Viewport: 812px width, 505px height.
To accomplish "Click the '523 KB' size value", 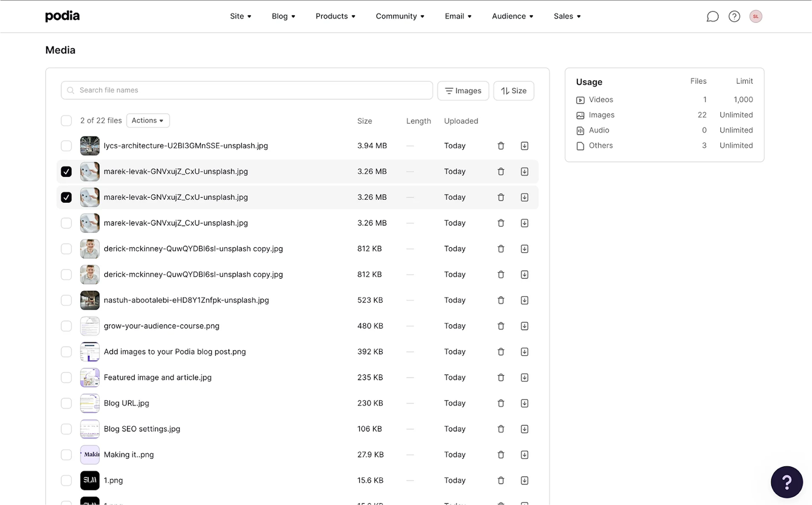I will (x=370, y=300).
